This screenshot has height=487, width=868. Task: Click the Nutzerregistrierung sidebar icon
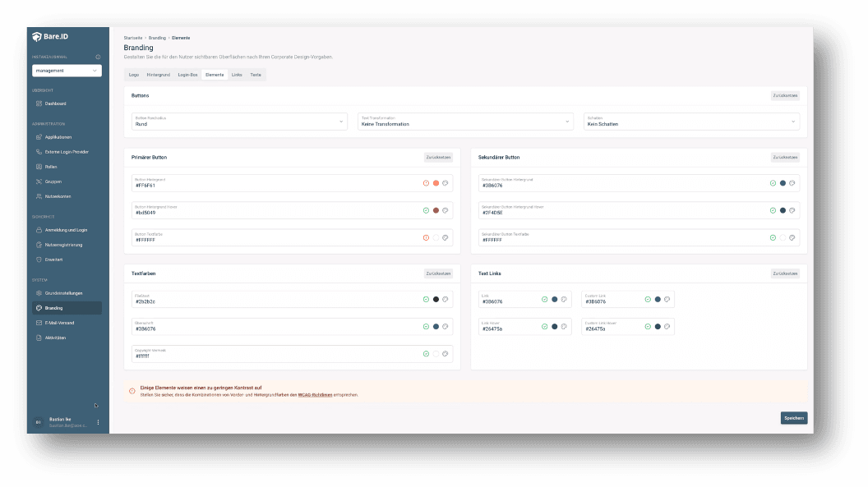[x=39, y=245]
